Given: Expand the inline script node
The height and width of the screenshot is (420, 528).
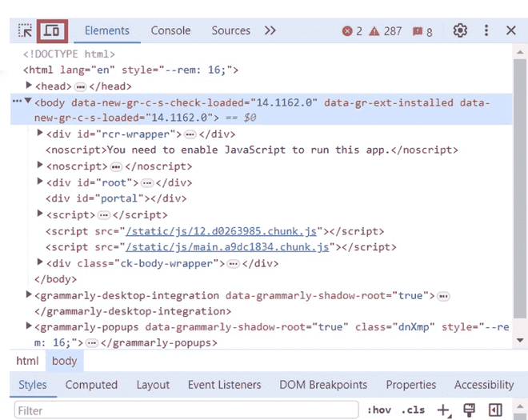Looking at the screenshot, I should coord(40,214).
